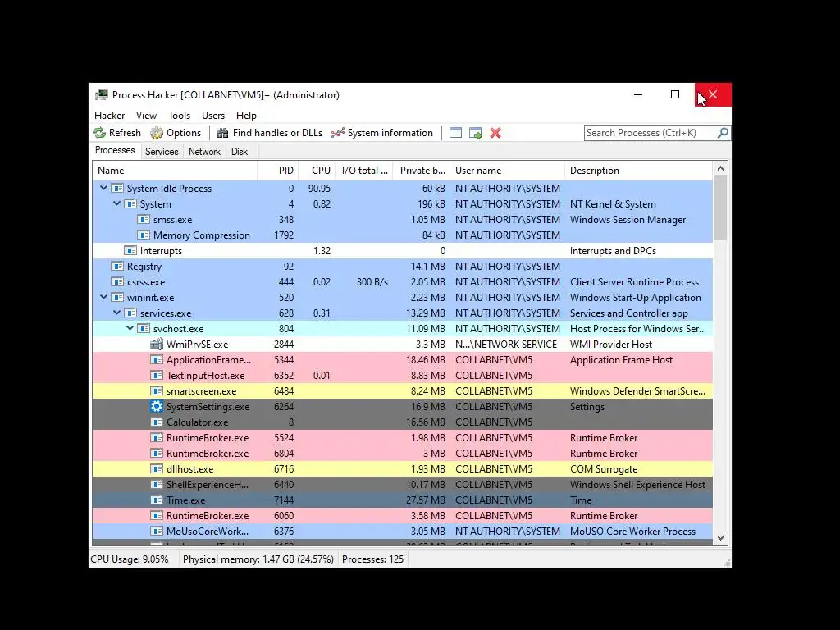Open the Help menu

click(246, 115)
